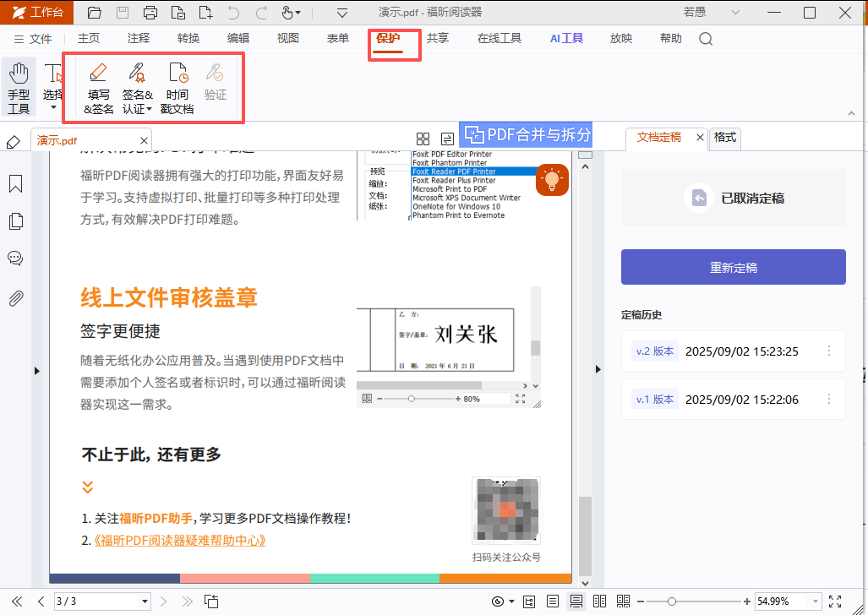Image resolution: width=868 pixels, height=615 pixels.
Task: Open the Bookmarks sidebar panel
Action: (x=15, y=184)
